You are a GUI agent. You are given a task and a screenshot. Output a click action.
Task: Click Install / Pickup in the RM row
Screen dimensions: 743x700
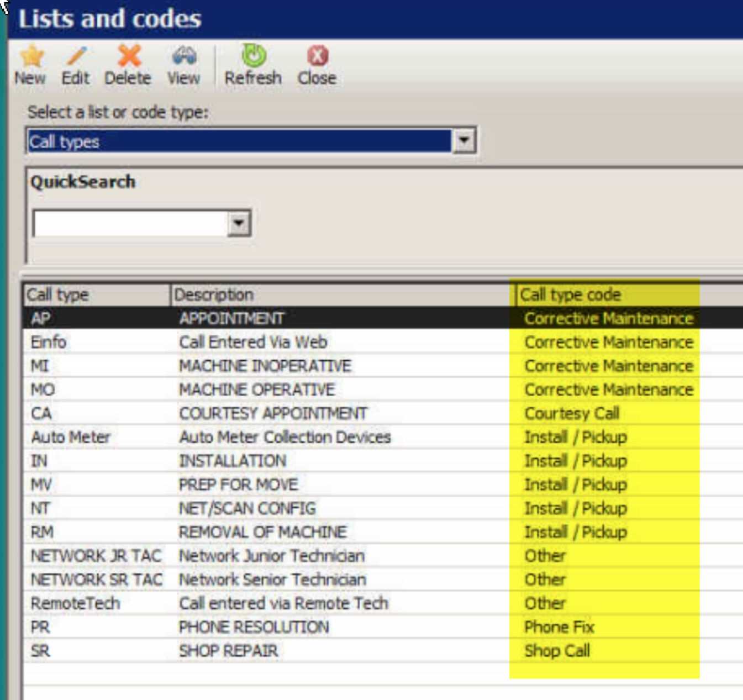tap(576, 533)
